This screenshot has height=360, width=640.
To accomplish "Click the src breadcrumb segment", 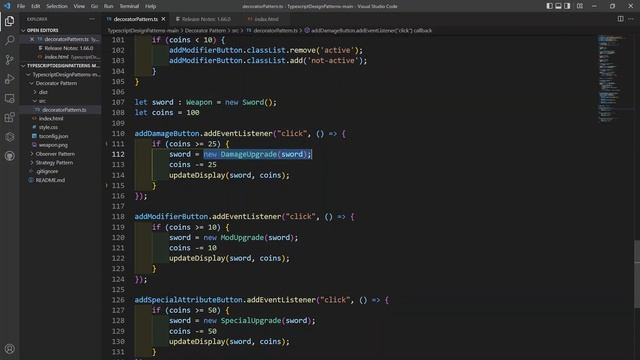I will (x=235, y=31).
